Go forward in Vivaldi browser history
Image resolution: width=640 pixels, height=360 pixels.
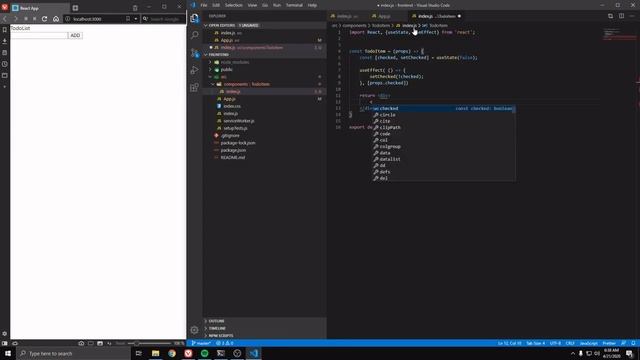tap(15, 19)
